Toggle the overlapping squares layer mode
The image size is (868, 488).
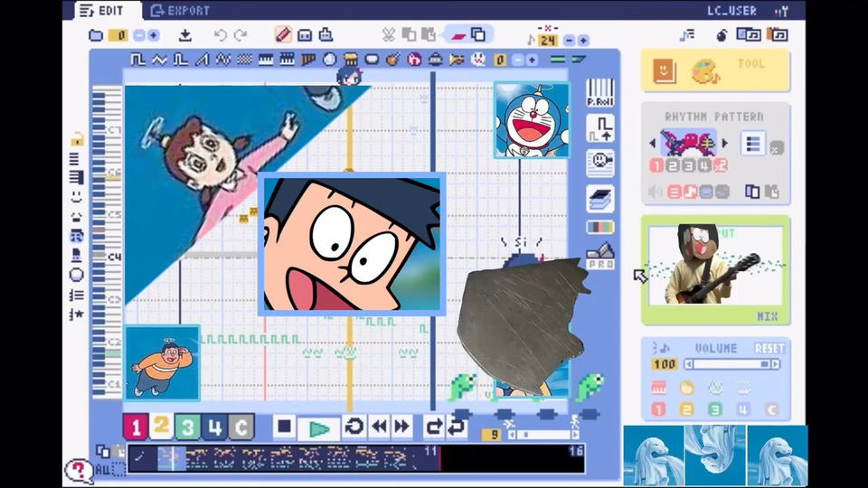478,35
